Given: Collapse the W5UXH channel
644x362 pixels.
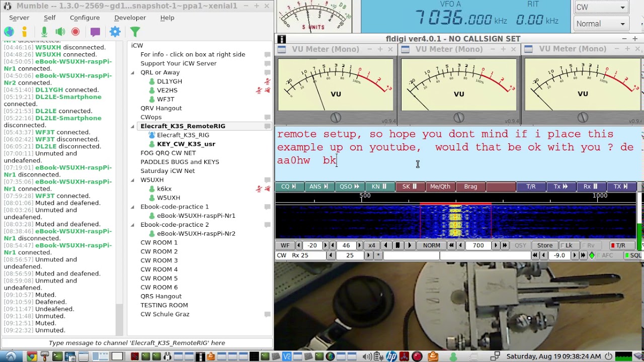Looking at the screenshot, I should (x=133, y=180).
